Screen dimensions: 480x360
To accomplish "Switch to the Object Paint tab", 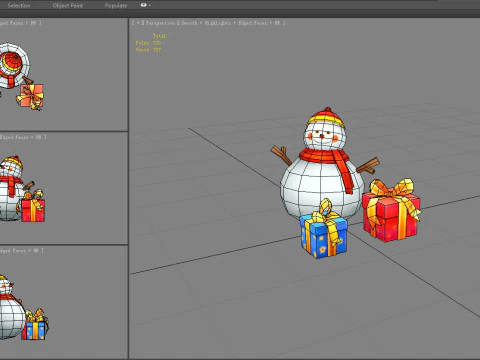I will point(68,5).
